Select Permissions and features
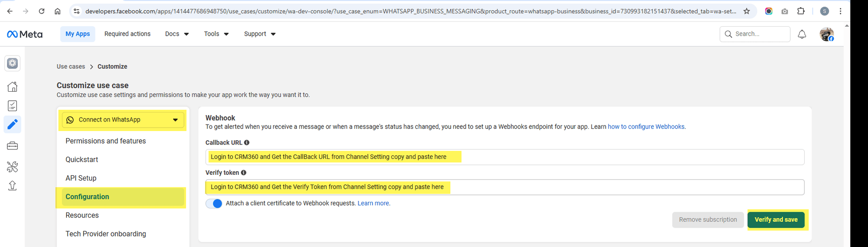Image resolution: width=868 pixels, height=247 pixels. coord(106,141)
